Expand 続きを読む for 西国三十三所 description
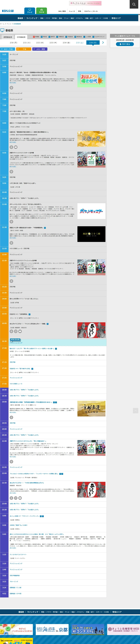This screenshot has width=140, height=644. pyautogui.click(x=13, y=238)
